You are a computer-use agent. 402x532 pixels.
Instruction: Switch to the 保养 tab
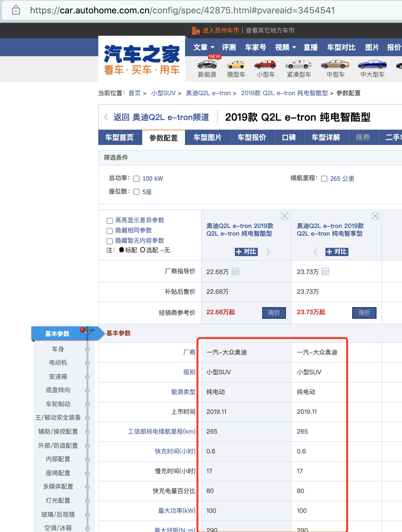coord(363,137)
